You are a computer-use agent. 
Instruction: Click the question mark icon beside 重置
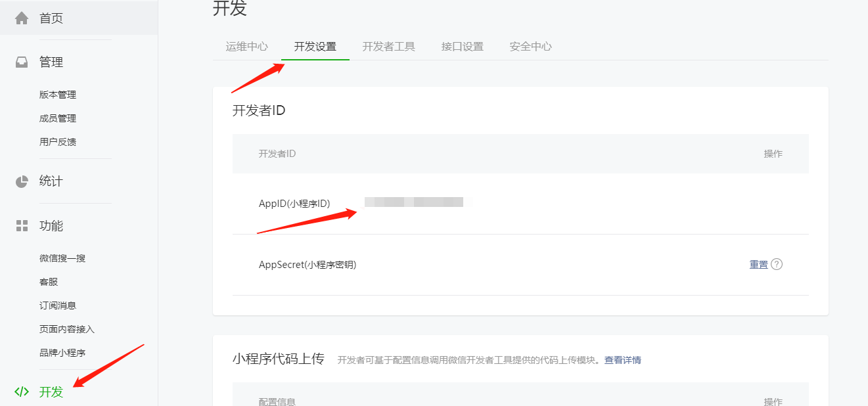click(x=778, y=264)
